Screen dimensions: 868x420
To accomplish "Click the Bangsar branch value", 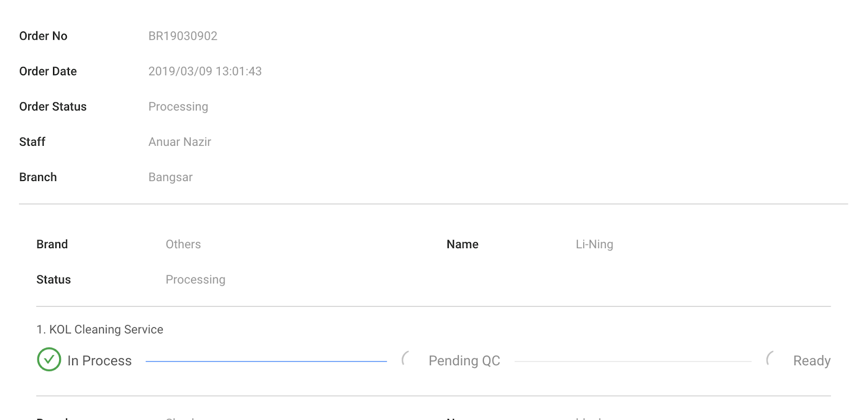I will (x=170, y=177).
